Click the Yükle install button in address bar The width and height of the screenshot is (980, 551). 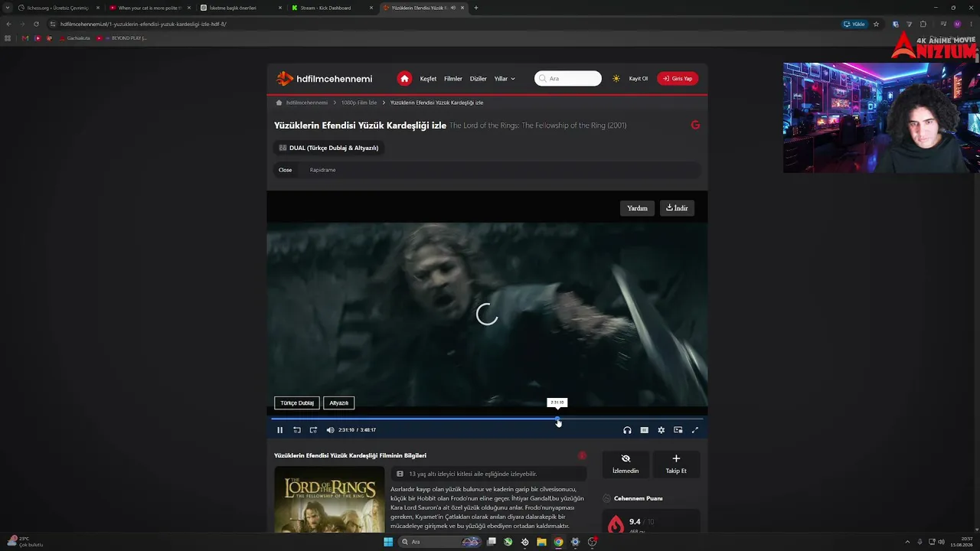854,24
